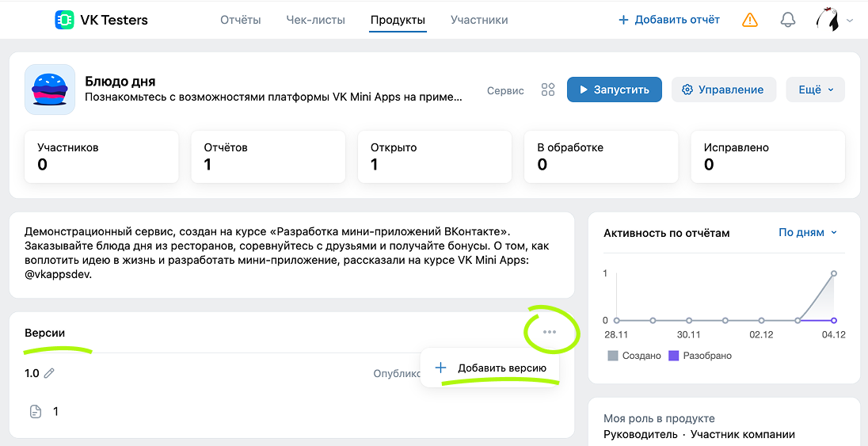Screen dimensions: 868x446
Task: Click the Сервис label
Action: [x=505, y=90]
